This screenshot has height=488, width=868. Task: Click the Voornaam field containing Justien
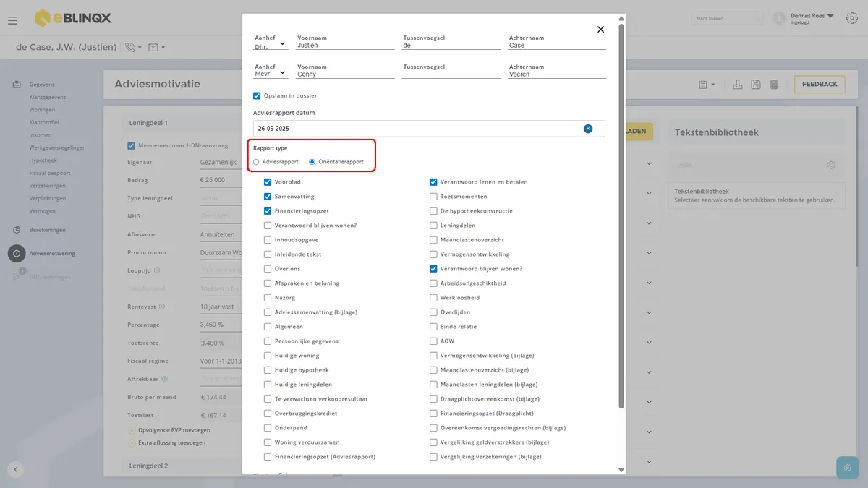[345, 45]
